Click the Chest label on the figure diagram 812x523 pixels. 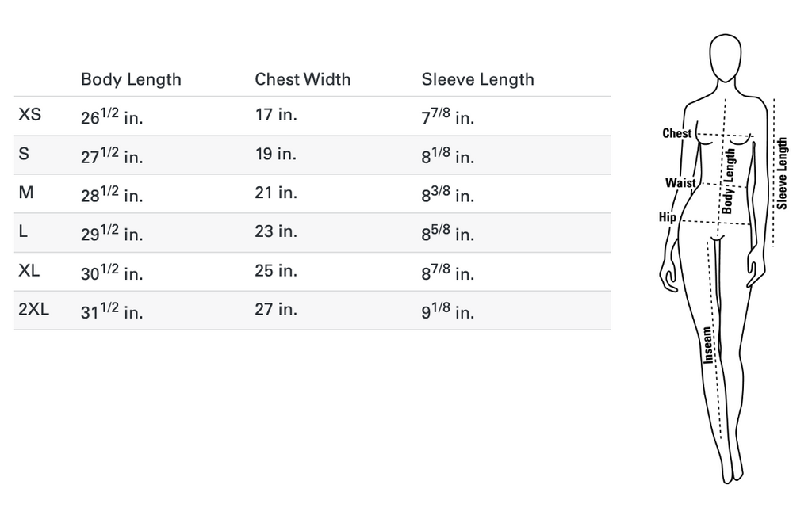point(677,133)
